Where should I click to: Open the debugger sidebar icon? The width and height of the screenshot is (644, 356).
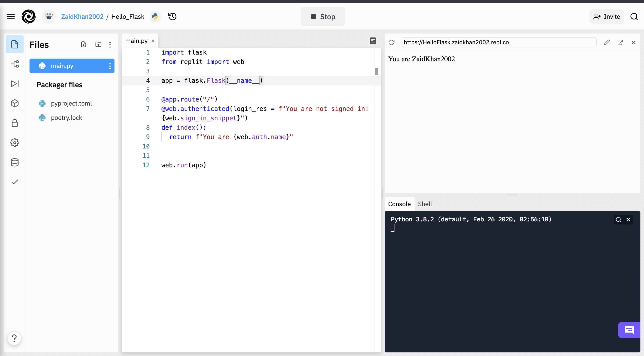click(15, 83)
